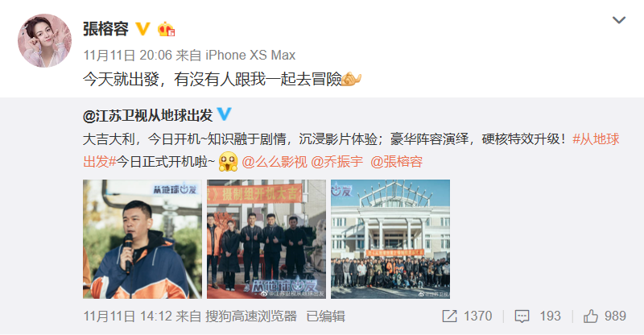The width and height of the screenshot is (644, 335).
Task: Open the post options chevron menu
Action: point(618,20)
